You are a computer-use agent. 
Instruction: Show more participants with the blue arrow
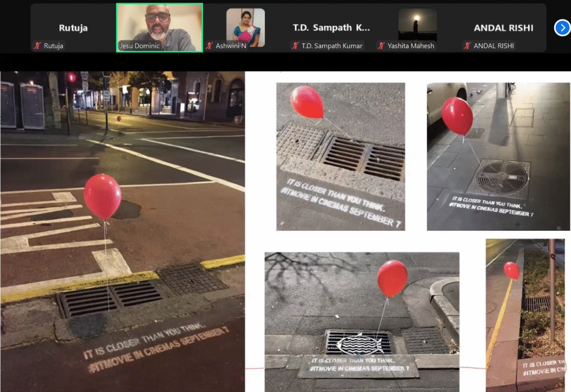click(562, 28)
